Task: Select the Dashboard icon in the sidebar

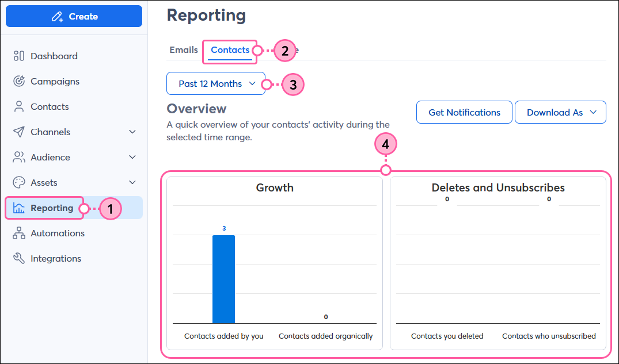Action: point(18,56)
